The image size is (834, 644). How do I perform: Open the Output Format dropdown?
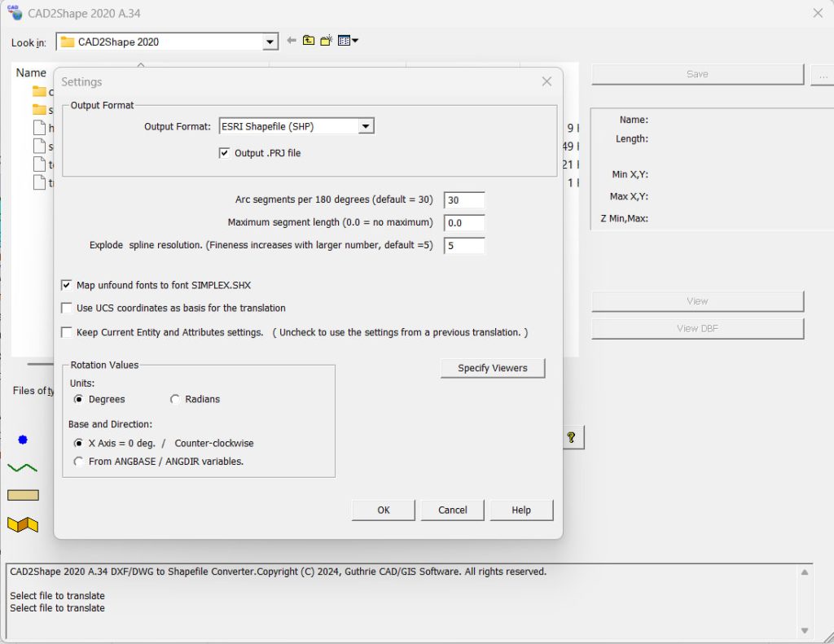pos(366,126)
